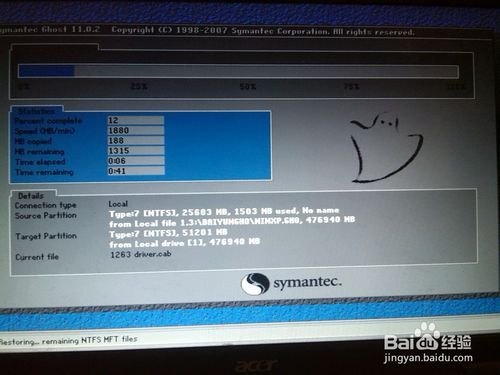This screenshot has height=375, width=500.
Task: Select the Details panel tab
Action: (x=31, y=196)
